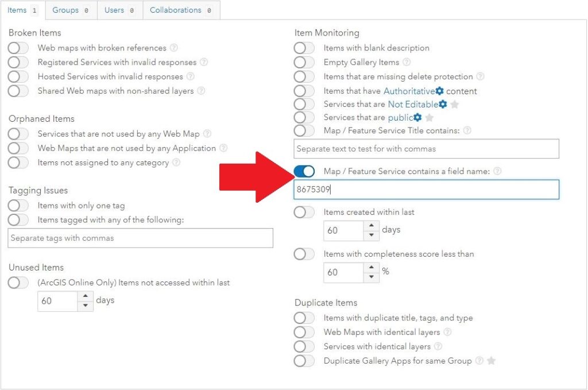588x390 pixels.
Task: Click gear icon next to Not Editable
Action: click(x=443, y=104)
